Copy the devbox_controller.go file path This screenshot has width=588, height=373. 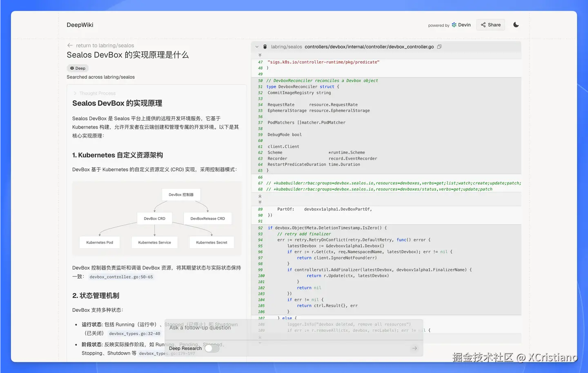pyautogui.click(x=439, y=47)
